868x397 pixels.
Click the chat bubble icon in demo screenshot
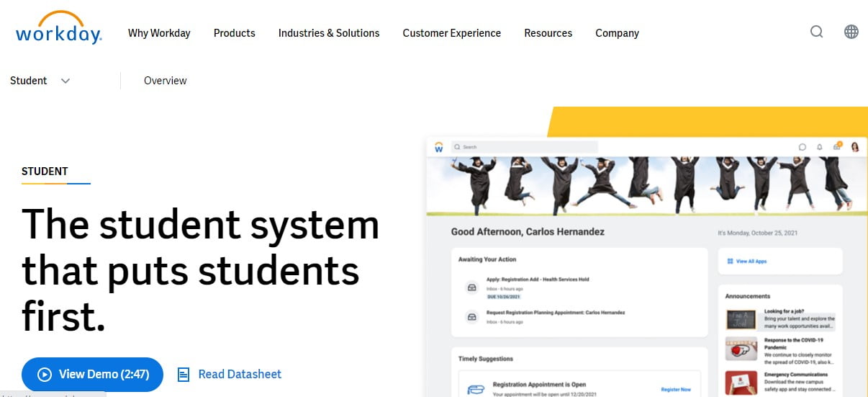pos(802,147)
